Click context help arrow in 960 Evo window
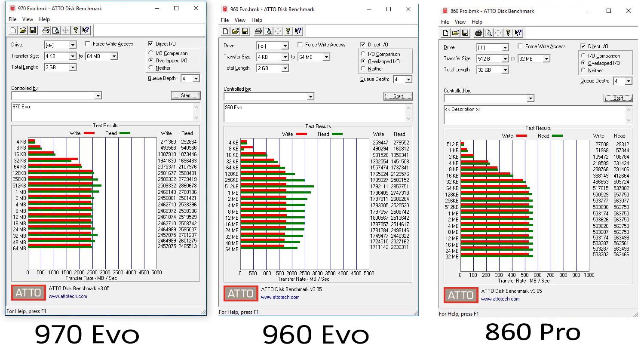 coord(298,31)
